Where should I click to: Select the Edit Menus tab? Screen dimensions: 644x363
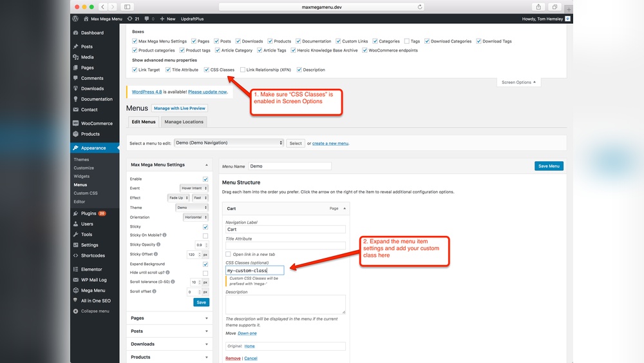pos(144,122)
